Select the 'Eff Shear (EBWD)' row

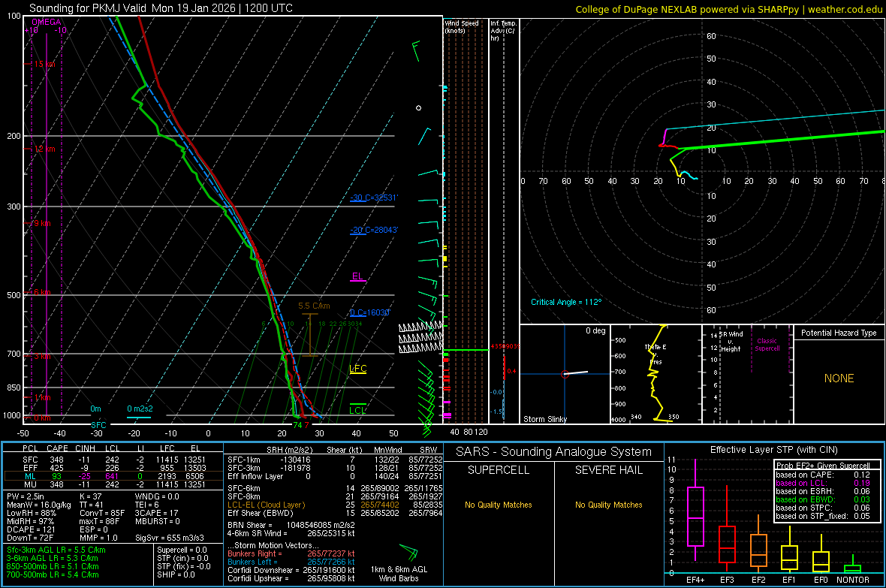point(335,514)
